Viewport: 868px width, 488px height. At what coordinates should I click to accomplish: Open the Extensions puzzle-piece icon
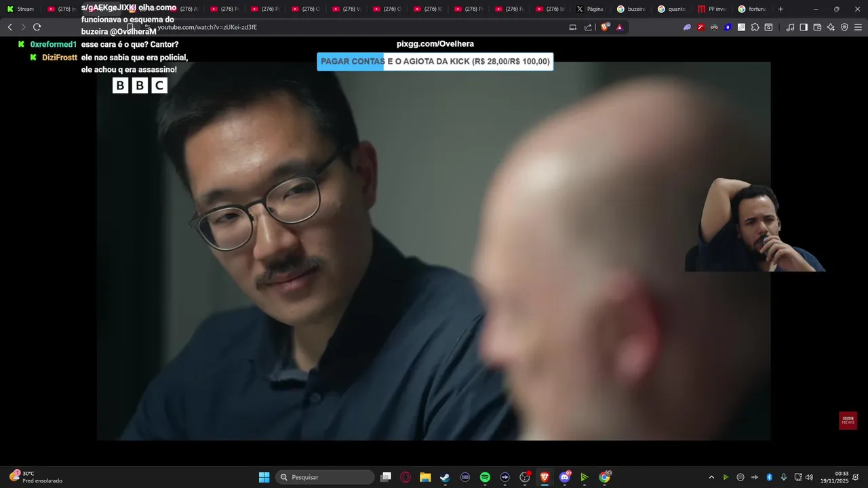pyautogui.click(x=755, y=27)
